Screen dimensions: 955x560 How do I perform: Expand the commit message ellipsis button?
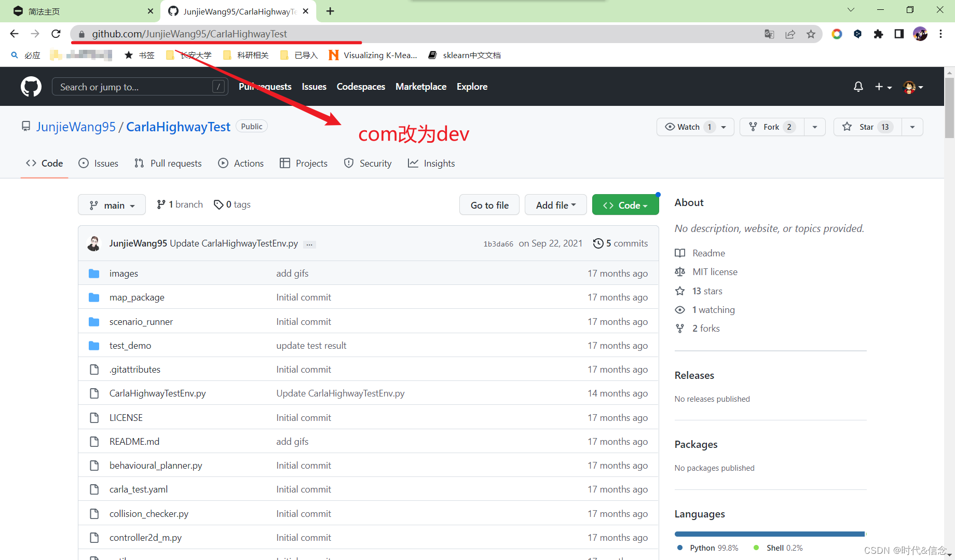(309, 244)
